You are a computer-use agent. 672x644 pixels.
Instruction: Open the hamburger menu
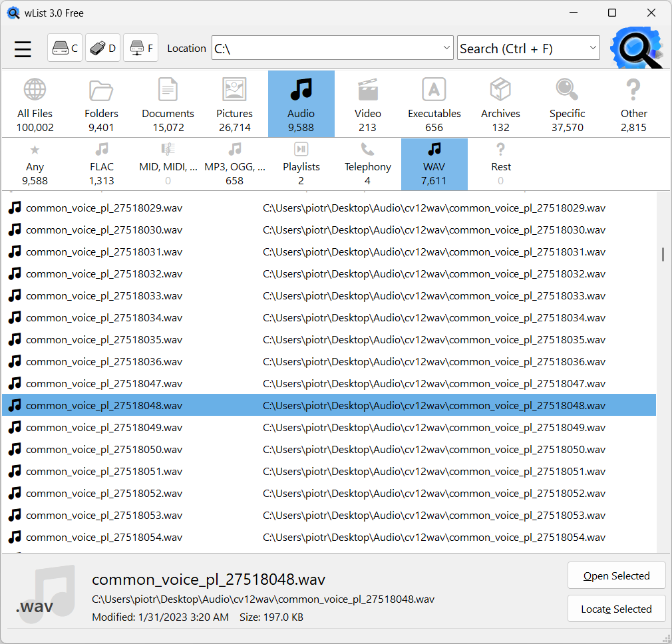click(22, 48)
